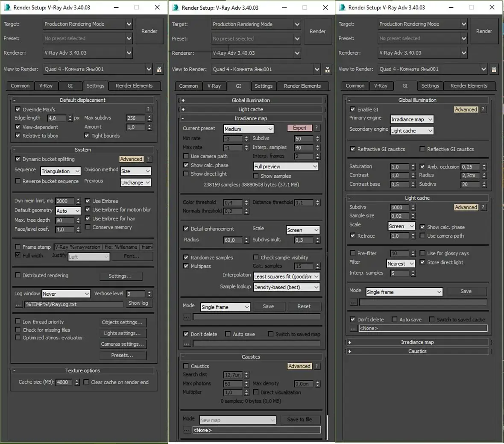
Task: Open Sequence Triangulation dropdown
Action: [x=60, y=171]
